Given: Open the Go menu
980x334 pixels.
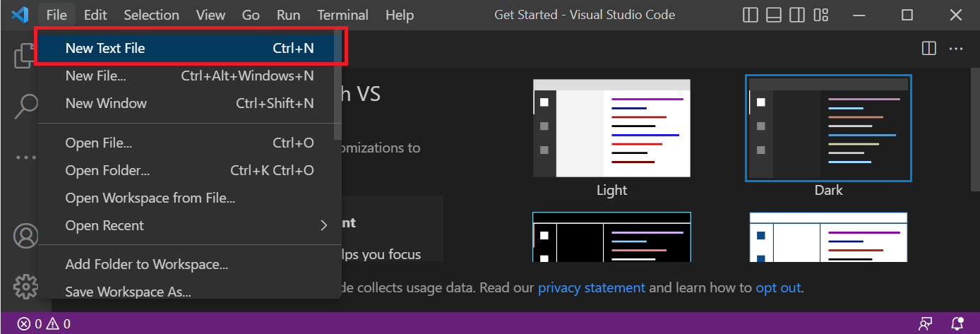Looking at the screenshot, I should tap(251, 15).
